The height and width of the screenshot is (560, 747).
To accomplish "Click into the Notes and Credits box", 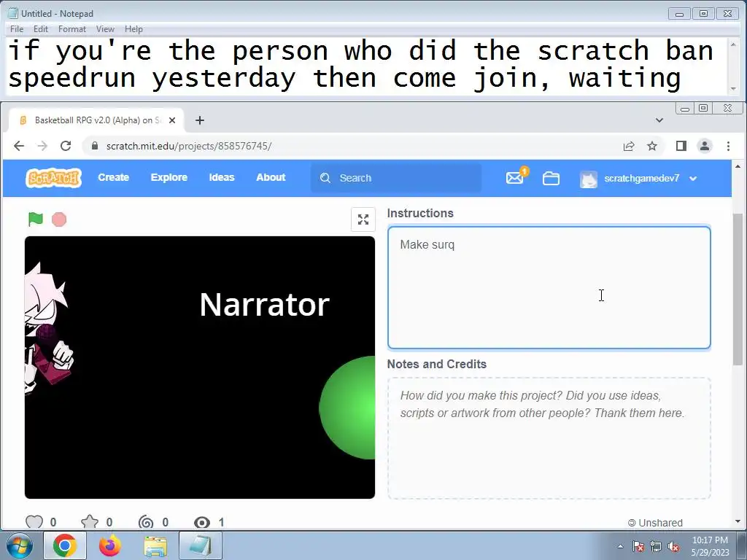I will (549, 438).
